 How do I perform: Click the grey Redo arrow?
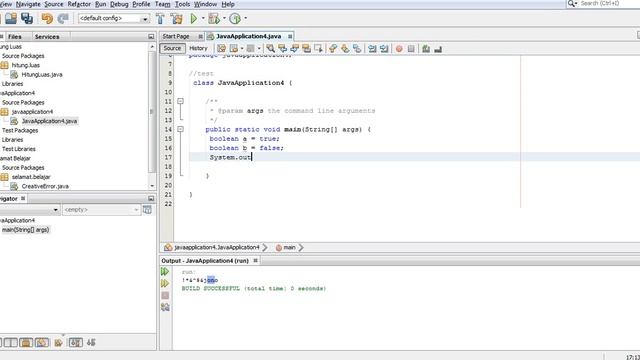point(62,18)
